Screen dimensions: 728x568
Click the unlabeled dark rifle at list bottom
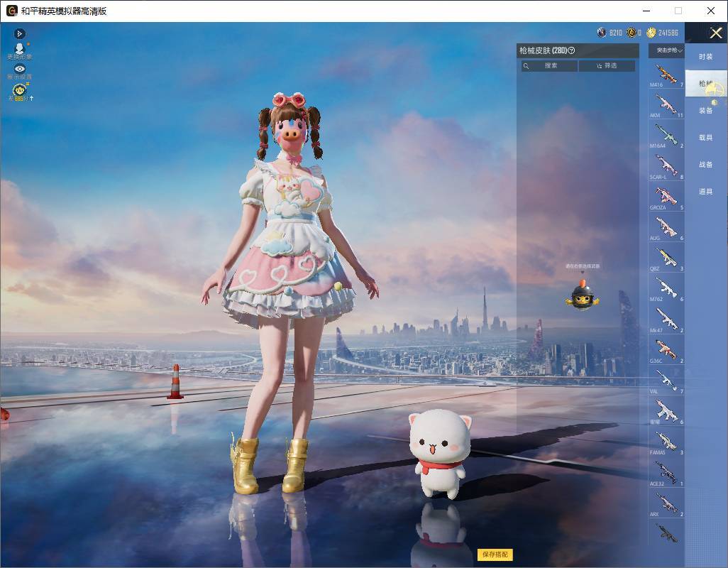pyautogui.click(x=666, y=533)
